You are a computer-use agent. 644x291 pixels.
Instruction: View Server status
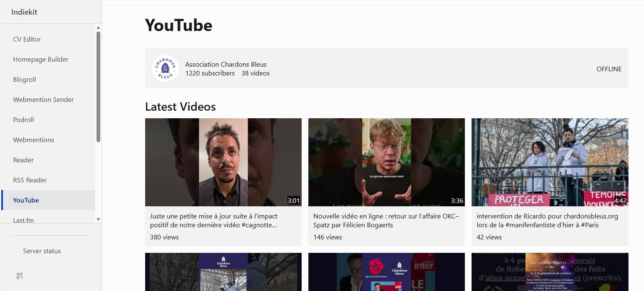(x=42, y=251)
